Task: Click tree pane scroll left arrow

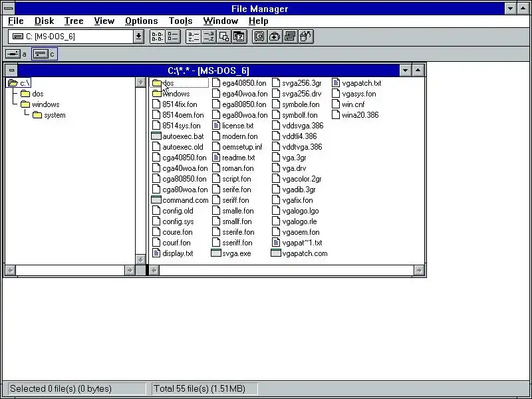Action: click(11, 271)
